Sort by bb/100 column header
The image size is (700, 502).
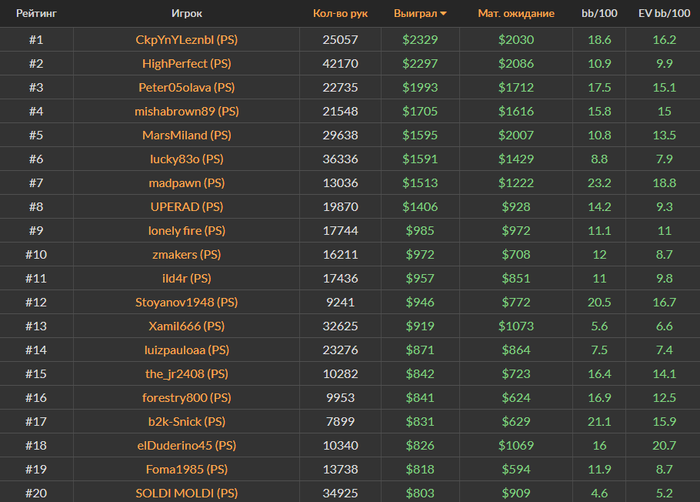[599, 13]
